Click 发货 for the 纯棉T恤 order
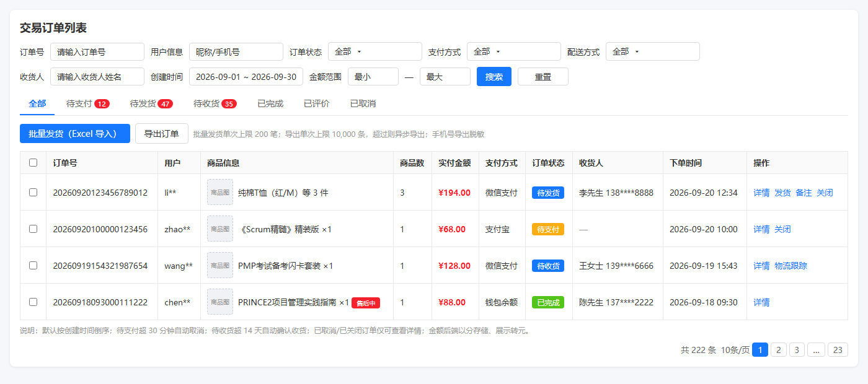868x384 pixels. [x=782, y=193]
